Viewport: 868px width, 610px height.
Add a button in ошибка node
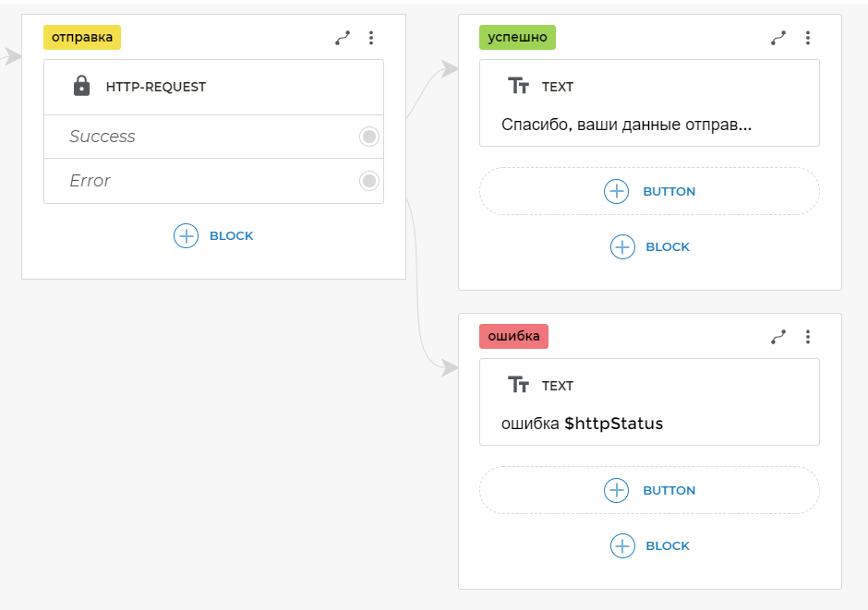[x=649, y=490]
